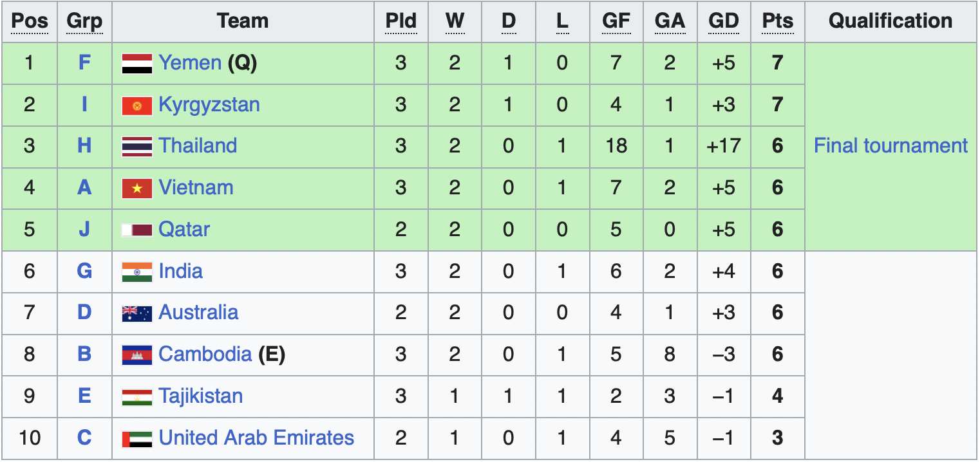
Task: Click the Kyrgyzstan flag icon
Action: click(x=137, y=106)
